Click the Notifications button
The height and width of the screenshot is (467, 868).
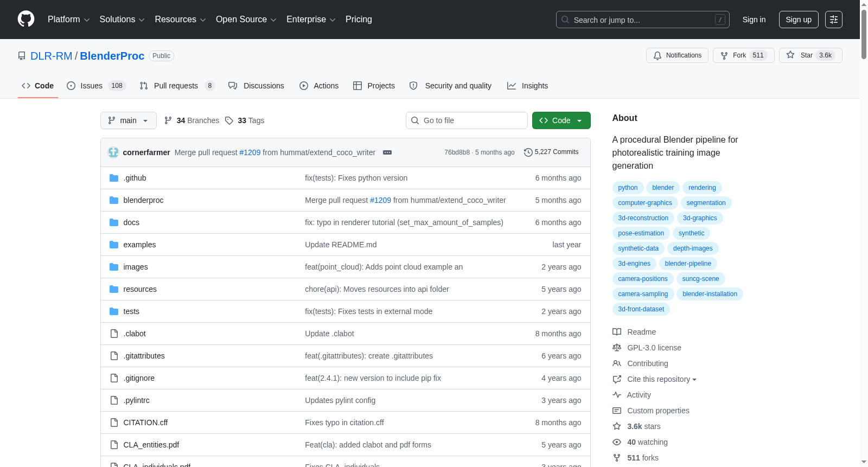[x=677, y=55]
